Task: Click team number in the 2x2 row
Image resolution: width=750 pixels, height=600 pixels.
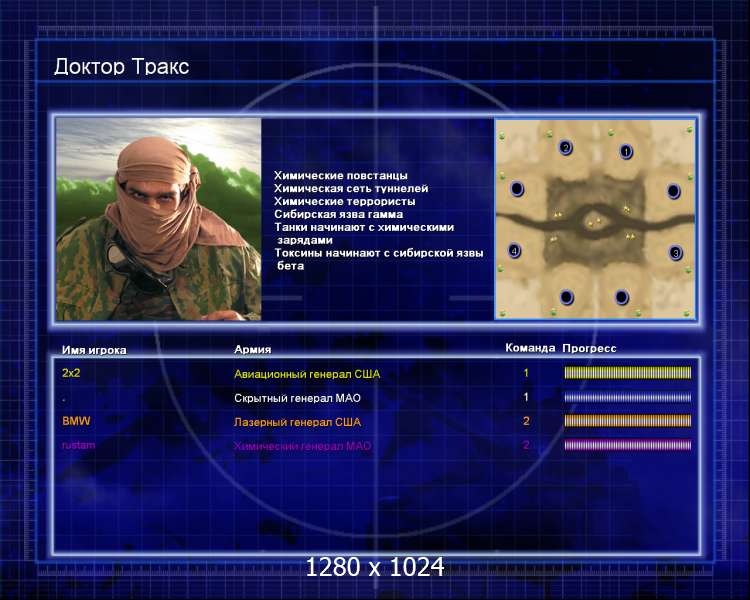Action: [x=526, y=373]
